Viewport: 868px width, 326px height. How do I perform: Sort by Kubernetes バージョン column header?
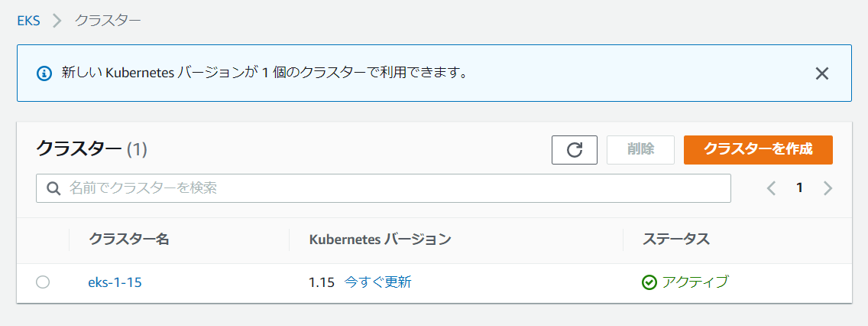coord(380,240)
